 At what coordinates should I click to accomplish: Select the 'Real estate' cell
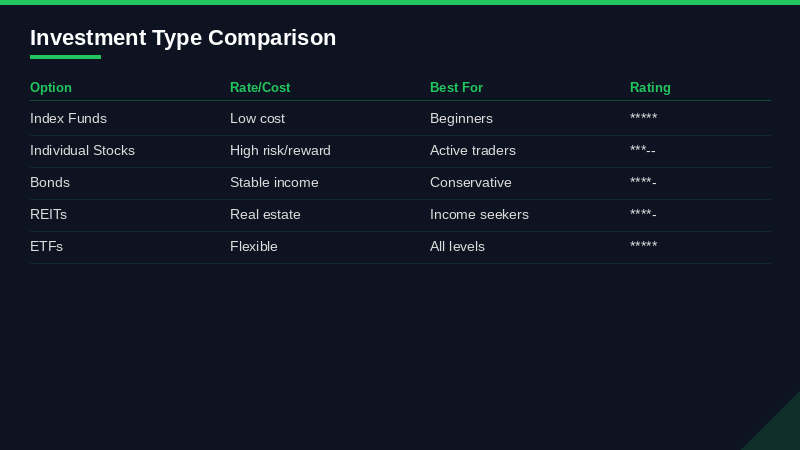point(265,215)
